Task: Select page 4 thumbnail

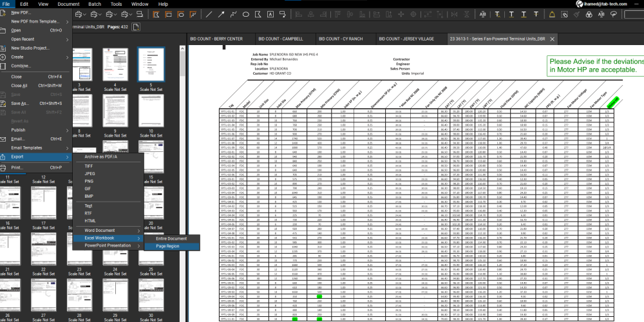Action: tap(115, 64)
